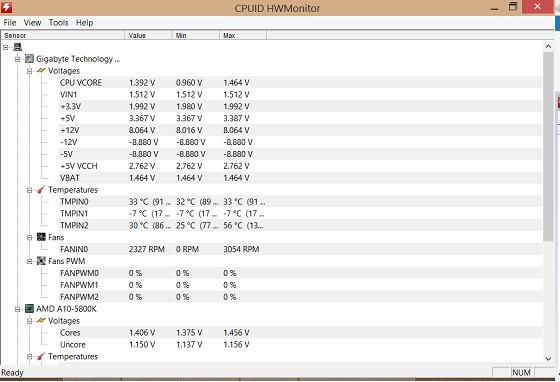Image resolution: width=560 pixels, height=382 pixels.
Task: Click the 0.960 V minimum value
Action: click(189, 82)
